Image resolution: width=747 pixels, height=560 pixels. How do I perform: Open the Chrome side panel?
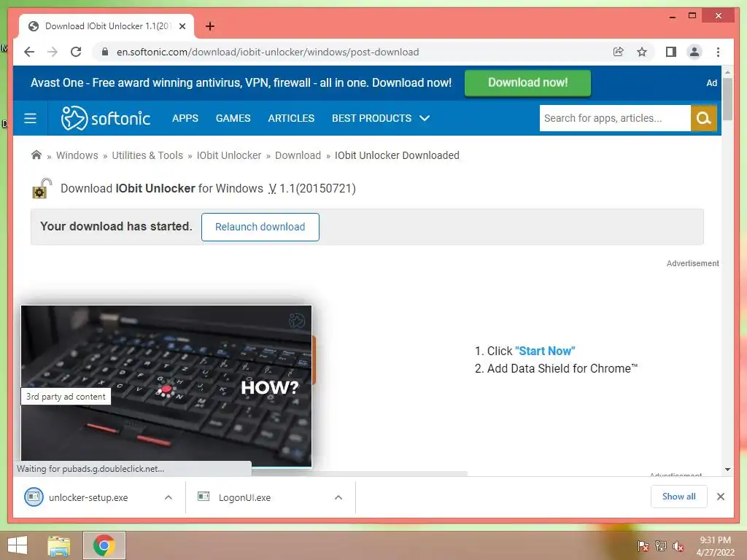(671, 52)
